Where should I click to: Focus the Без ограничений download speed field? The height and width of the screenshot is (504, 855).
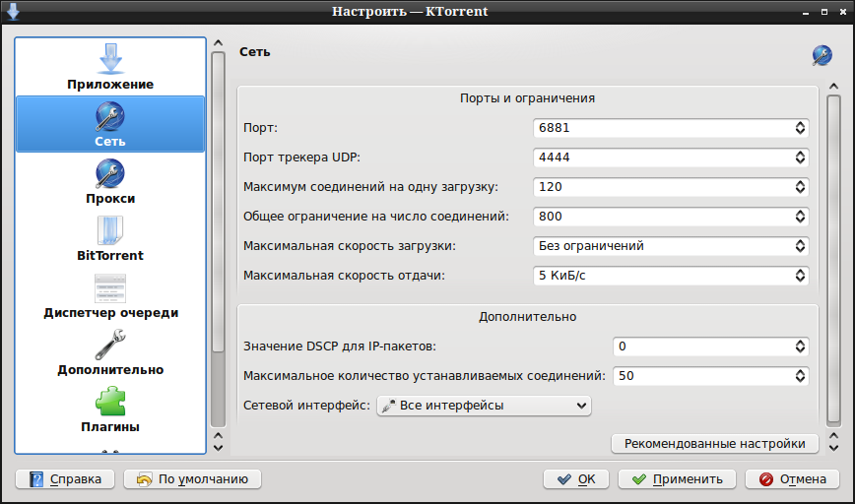(x=671, y=246)
